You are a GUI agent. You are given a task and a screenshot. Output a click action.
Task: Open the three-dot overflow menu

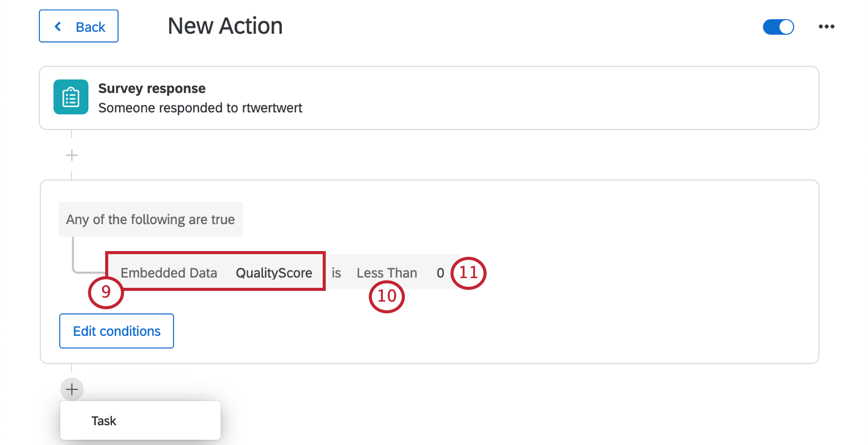click(826, 27)
